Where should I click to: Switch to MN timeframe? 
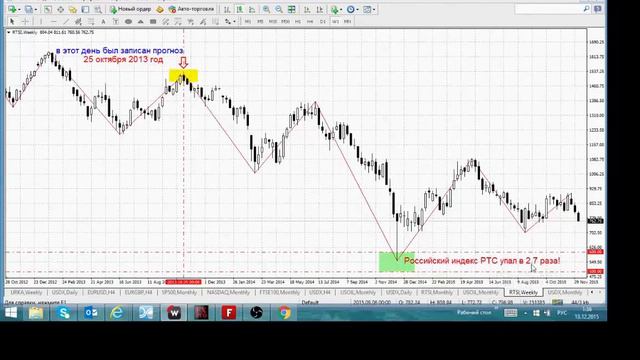tap(347, 21)
